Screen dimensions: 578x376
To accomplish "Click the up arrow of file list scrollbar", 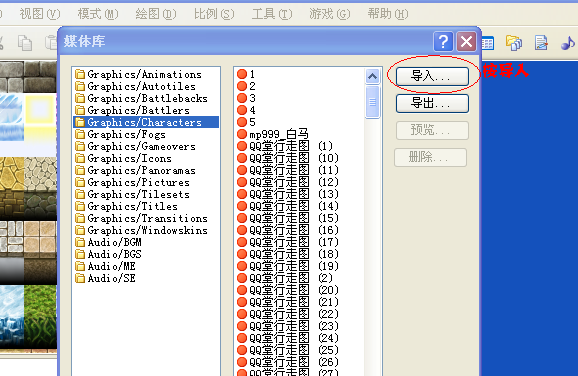I will click(x=372, y=76).
